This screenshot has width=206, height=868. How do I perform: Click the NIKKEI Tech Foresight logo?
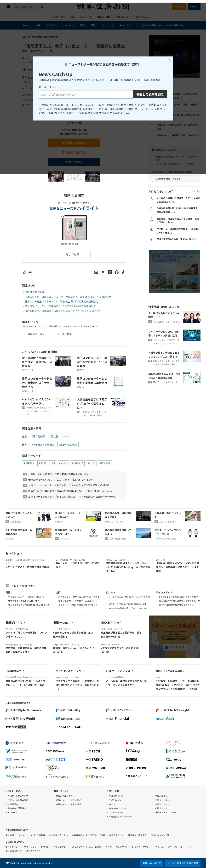coord(172,710)
